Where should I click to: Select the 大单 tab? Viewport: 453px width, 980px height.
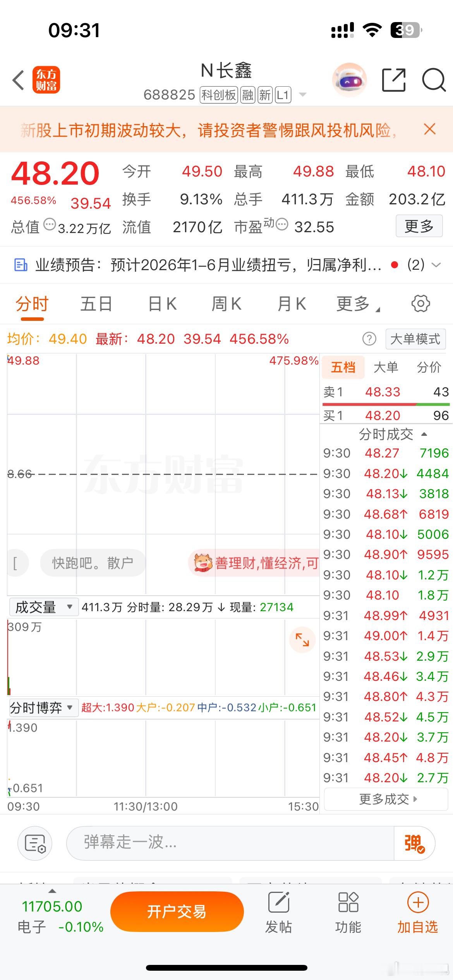point(386,367)
